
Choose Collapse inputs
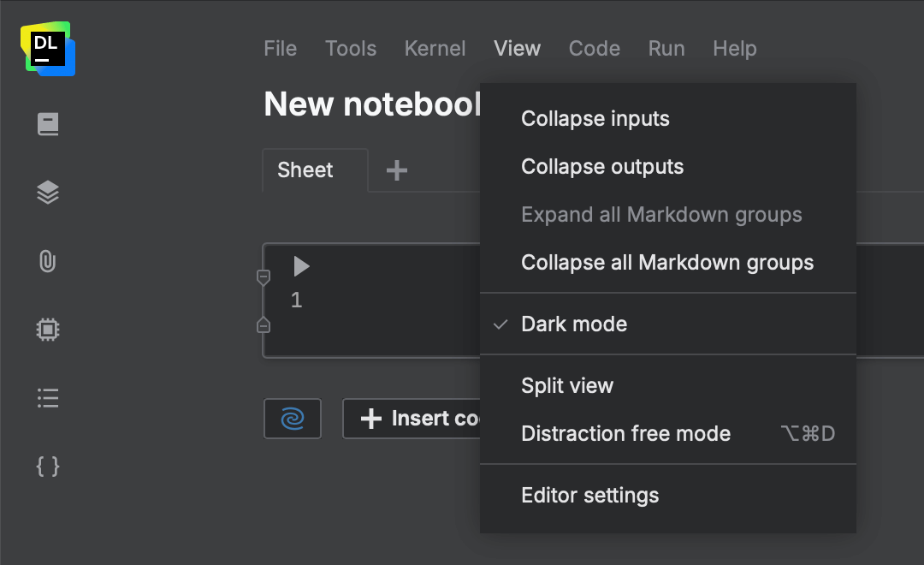pyautogui.click(x=668, y=118)
